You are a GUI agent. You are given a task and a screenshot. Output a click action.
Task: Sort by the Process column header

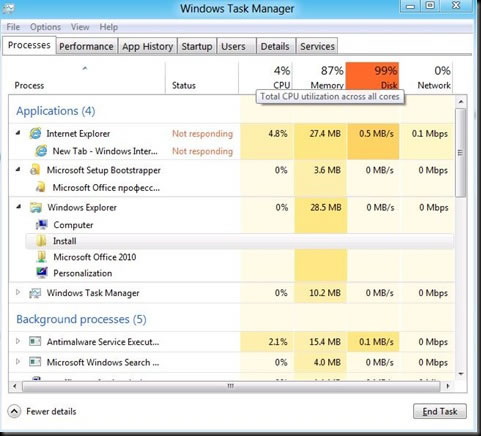(x=86, y=77)
